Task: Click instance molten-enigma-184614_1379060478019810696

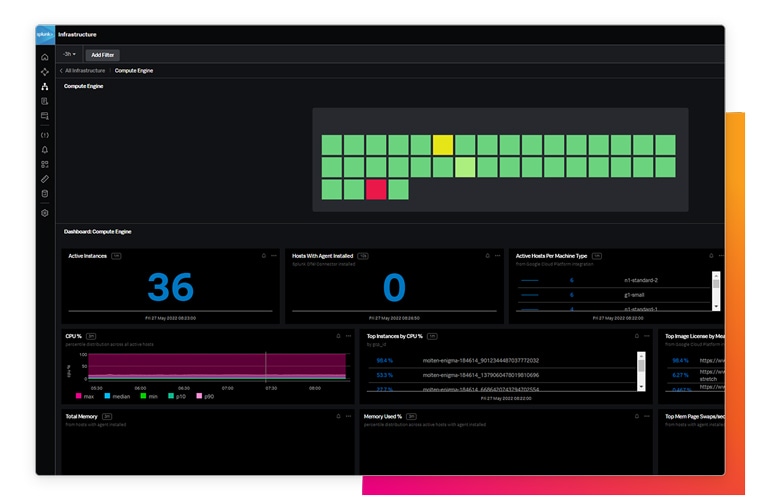Action: [x=480, y=375]
